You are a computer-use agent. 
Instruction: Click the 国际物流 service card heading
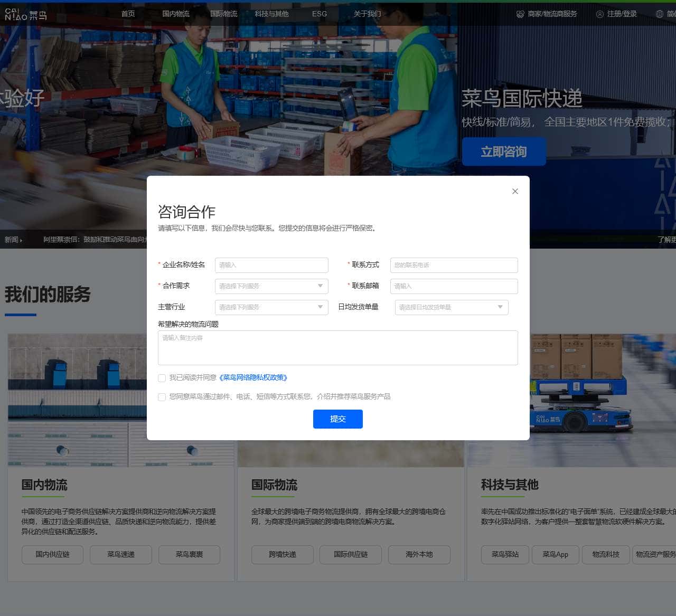[x=274, y=485]
